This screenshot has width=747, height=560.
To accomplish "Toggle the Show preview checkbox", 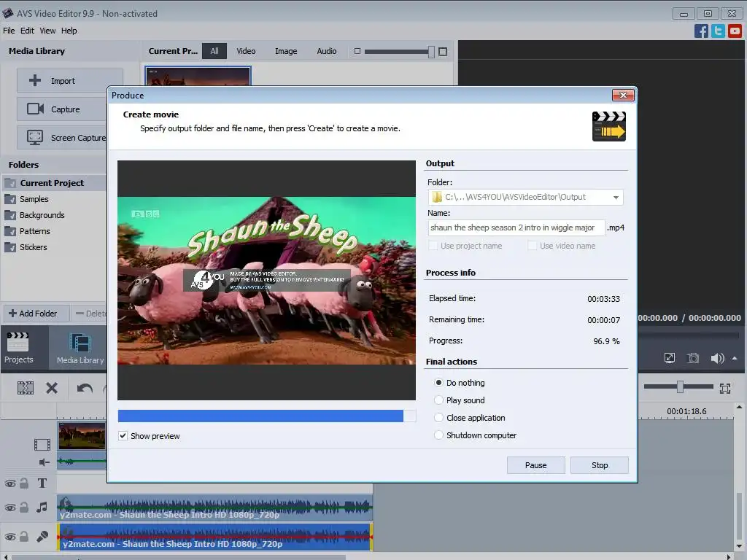I will coord(123,436).
